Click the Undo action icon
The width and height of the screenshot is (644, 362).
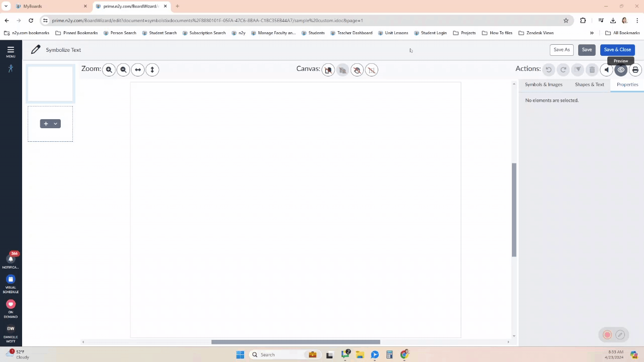click(549, 70)
